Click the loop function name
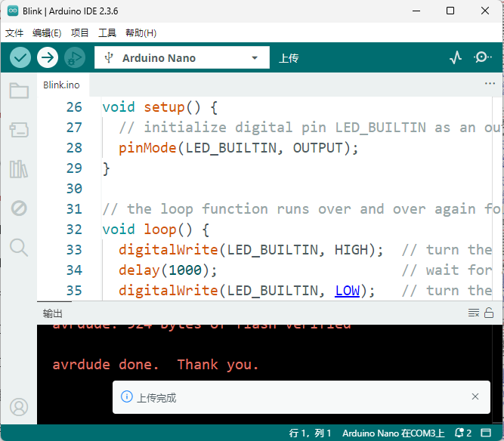This screenshot has width=504, height=441. click(x=160, y=230)
